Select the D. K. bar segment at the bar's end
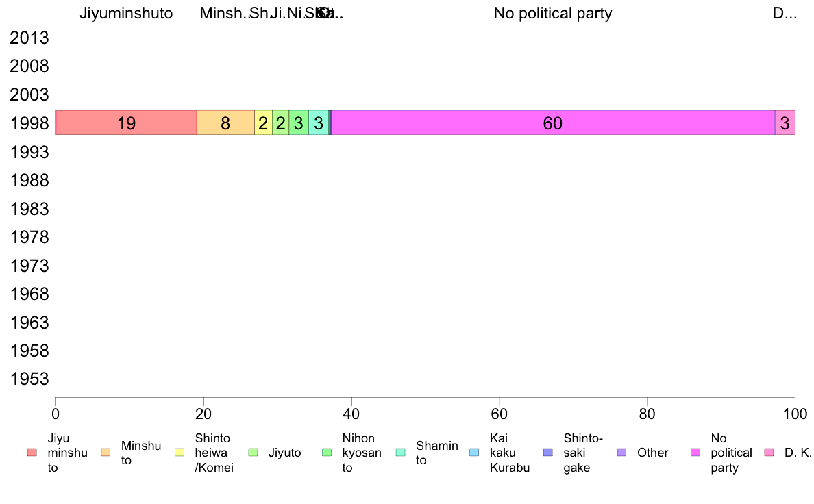The height and width of the screenshot is (504, 814). point(785,123)
